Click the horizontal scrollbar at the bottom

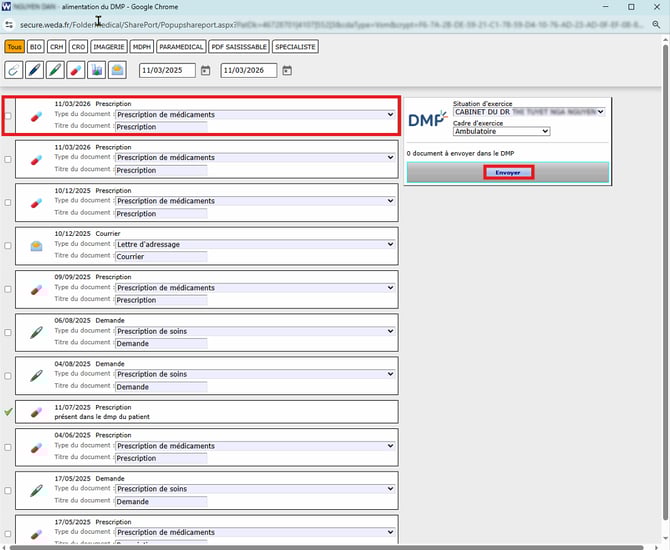point(300,546)
